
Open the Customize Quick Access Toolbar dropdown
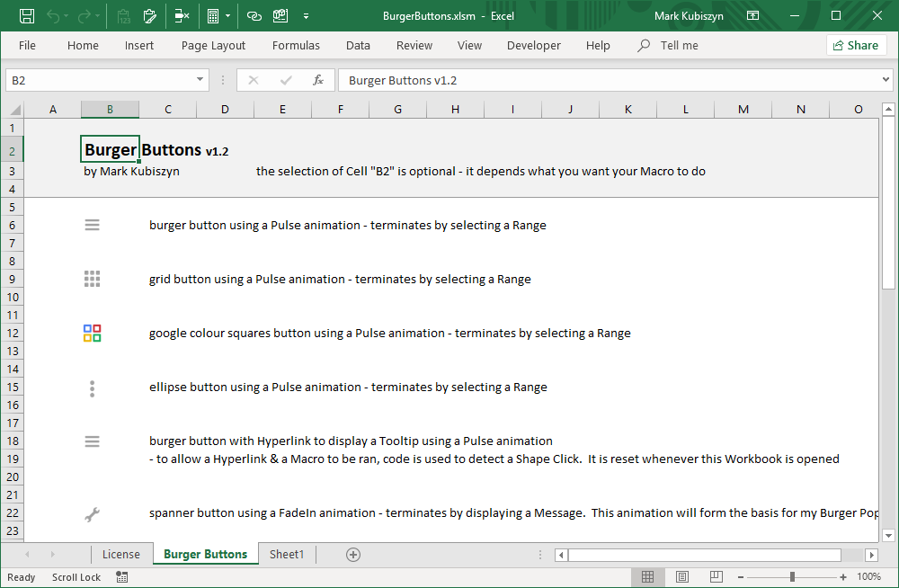coord(307,16)
